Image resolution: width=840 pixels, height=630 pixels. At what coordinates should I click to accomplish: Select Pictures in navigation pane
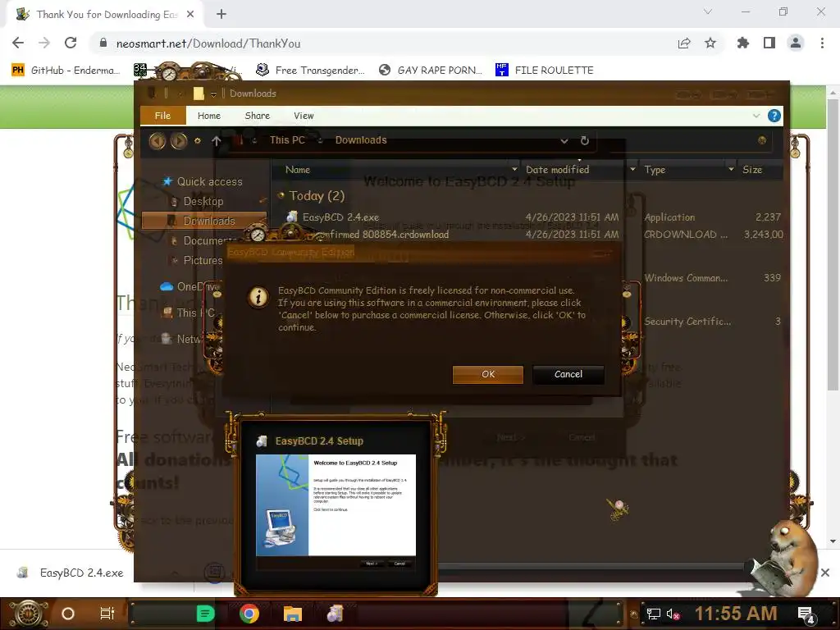203,260
